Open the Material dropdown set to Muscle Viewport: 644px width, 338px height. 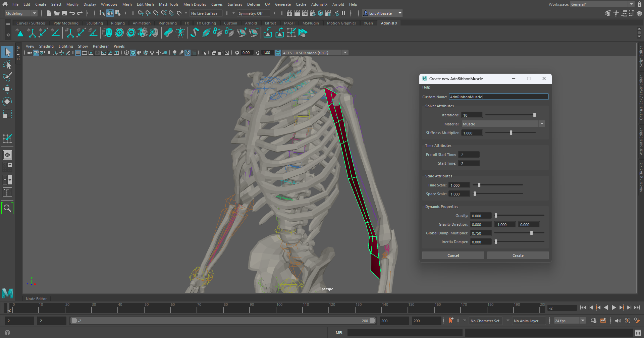[x=503, y=124]
